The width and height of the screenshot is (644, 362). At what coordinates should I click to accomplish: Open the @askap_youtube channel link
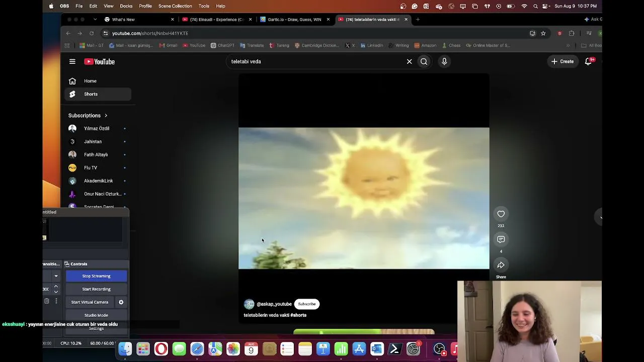pyautogui.click(x=274, y=304)
